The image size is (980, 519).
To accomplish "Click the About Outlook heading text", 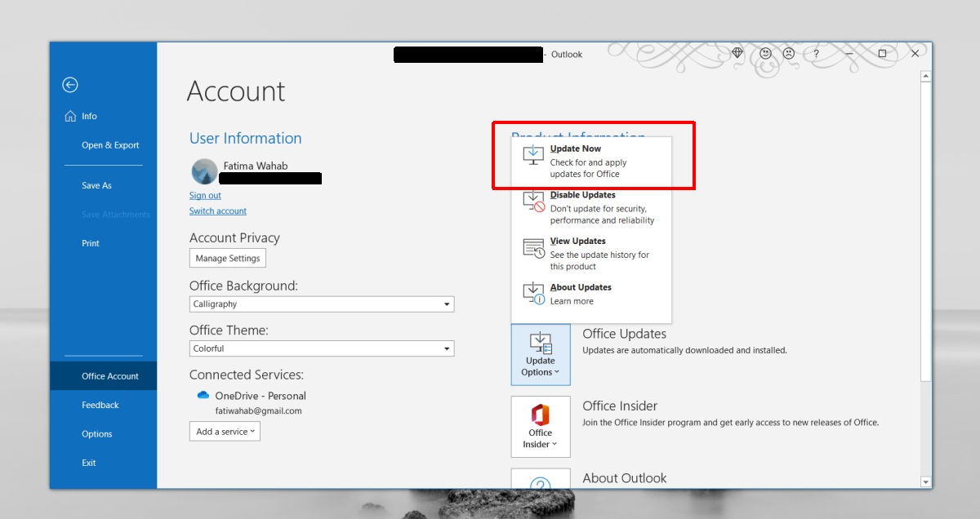I will click(x=625, y=478).
